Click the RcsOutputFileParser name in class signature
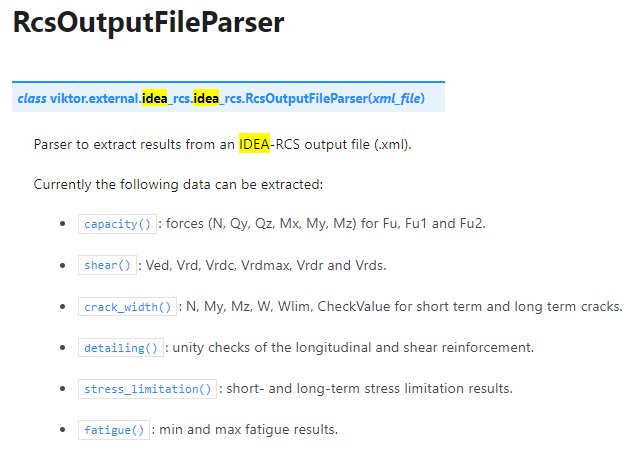Viewport: 630px width, 450px height. pyautogui.click(x=307, y=98)
